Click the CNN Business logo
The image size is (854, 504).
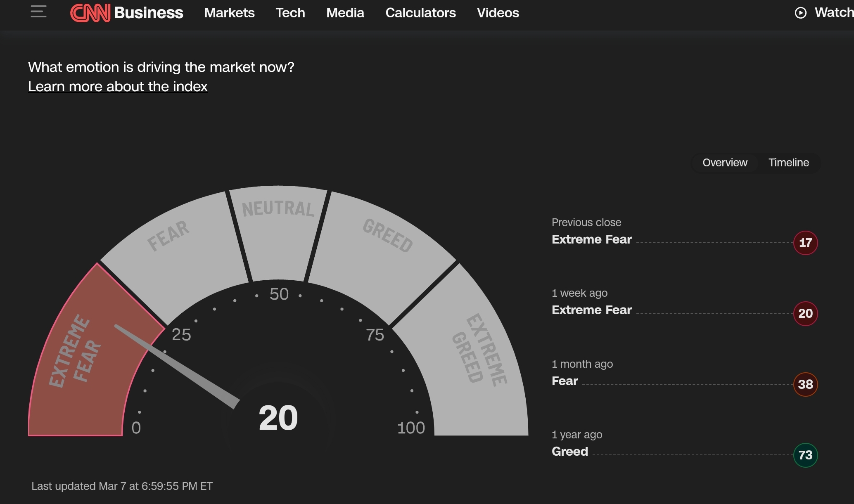pos(126,13)
